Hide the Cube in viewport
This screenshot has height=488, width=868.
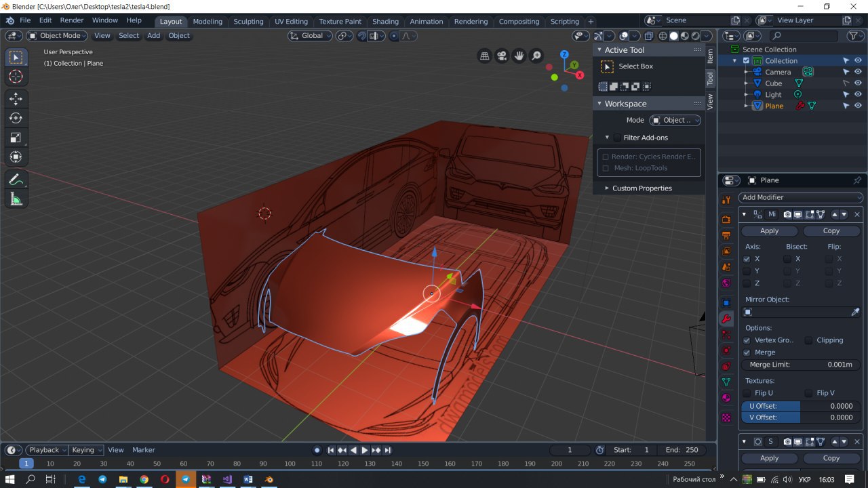pos(858,83)
